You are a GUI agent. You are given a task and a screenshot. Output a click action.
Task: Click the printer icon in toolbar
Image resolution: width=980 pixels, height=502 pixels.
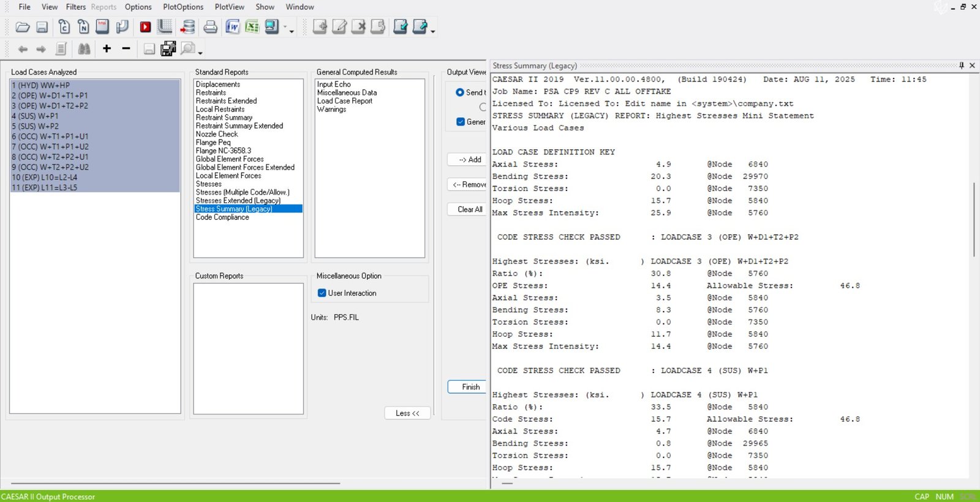point(210,27)
